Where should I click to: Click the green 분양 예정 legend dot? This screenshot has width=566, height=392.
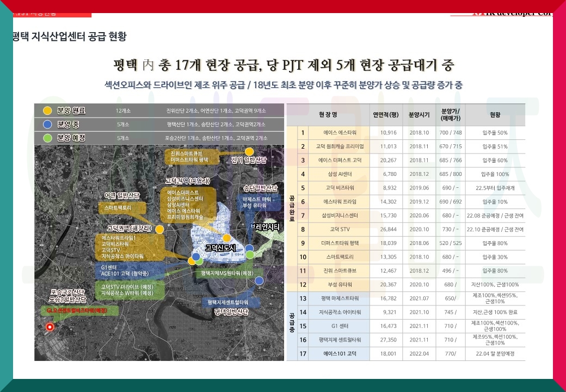click(x=47, y=138)
